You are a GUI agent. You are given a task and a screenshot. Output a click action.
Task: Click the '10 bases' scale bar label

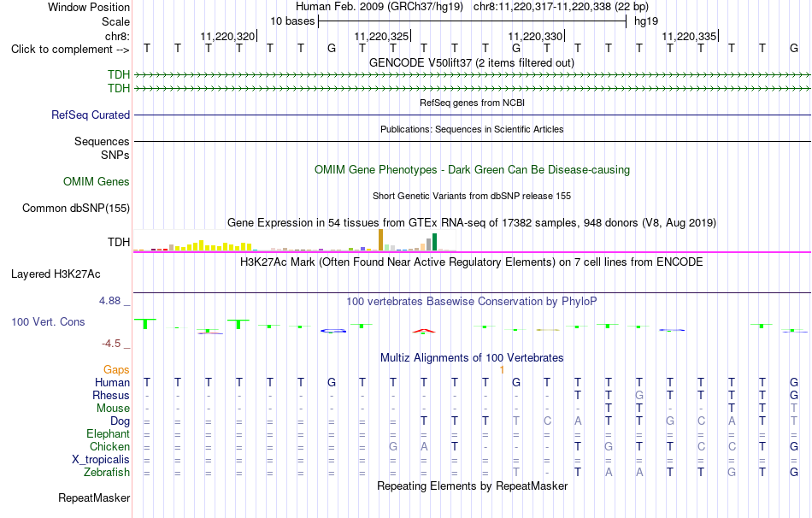click(292, 21)
